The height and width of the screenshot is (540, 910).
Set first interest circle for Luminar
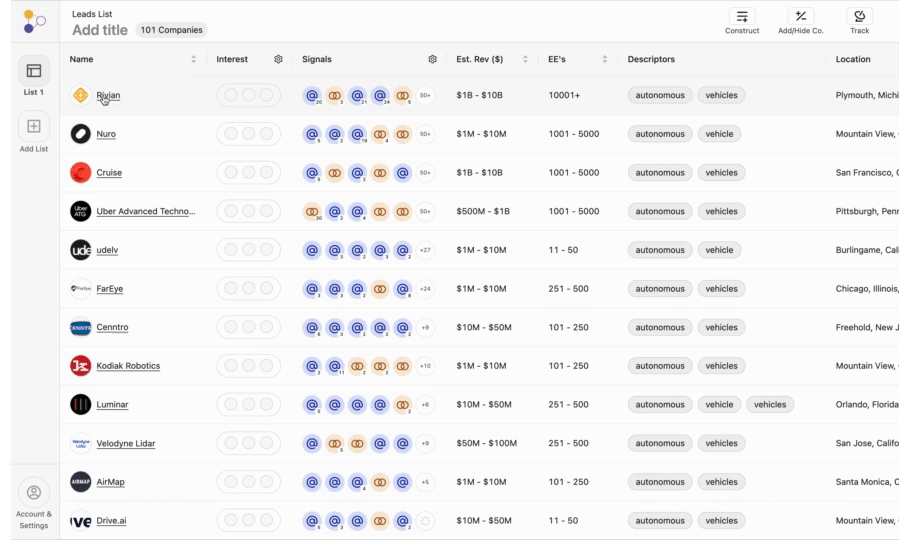tap(231, 404)
